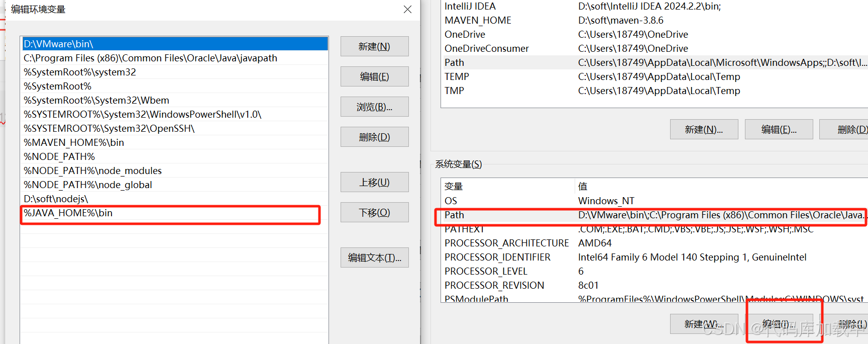Select %NODE_PATH%\node_modules entry

click(175, 170)
